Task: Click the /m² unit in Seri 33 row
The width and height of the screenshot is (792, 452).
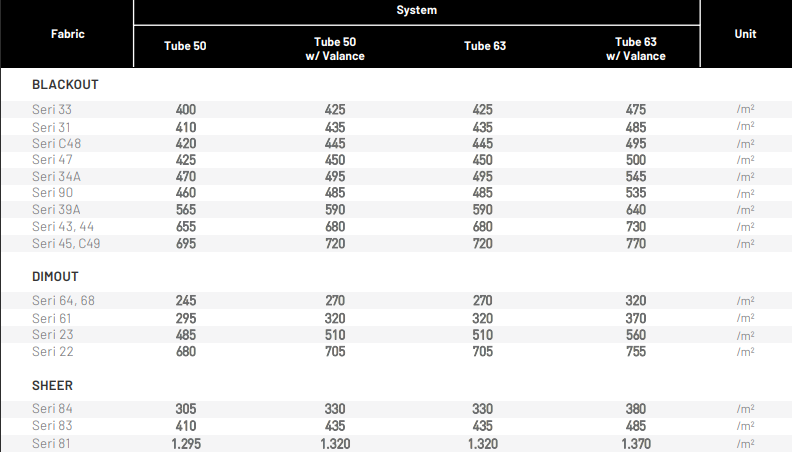Action: coord(746,109)
